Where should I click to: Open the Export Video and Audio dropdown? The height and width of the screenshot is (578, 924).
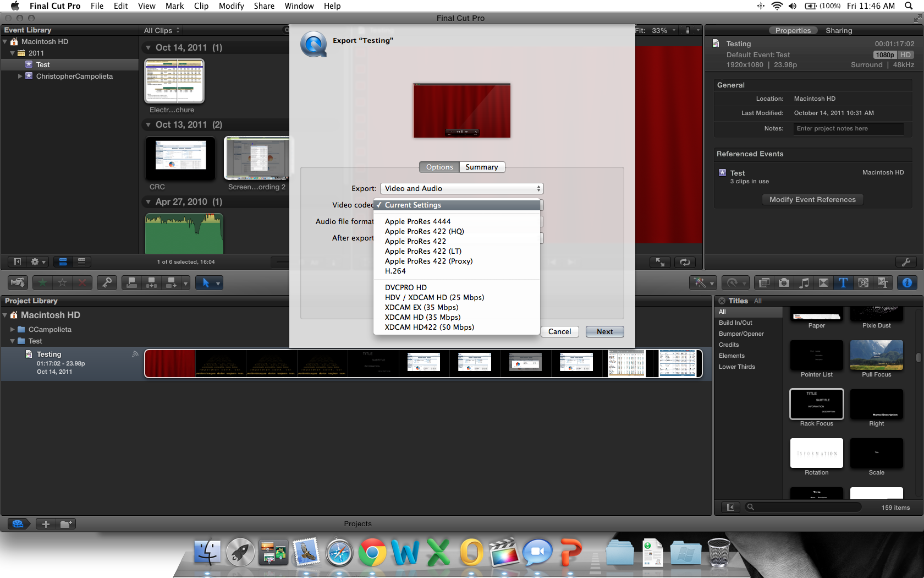(461, 189)
